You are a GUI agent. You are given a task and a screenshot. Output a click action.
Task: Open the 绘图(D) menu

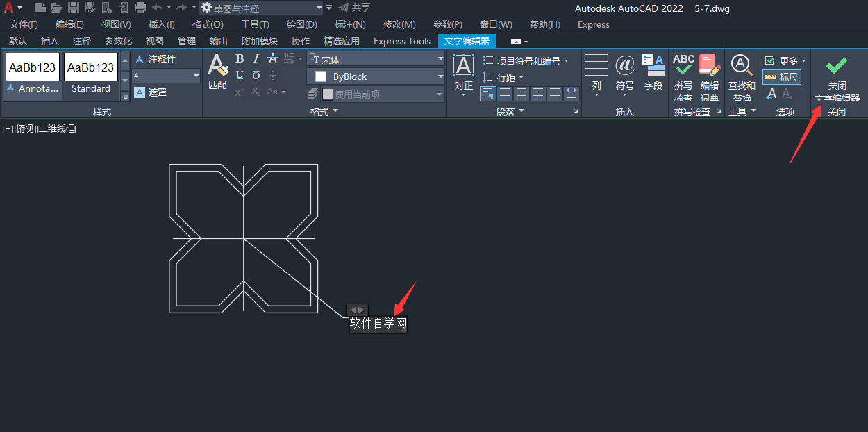pos(301,24)
